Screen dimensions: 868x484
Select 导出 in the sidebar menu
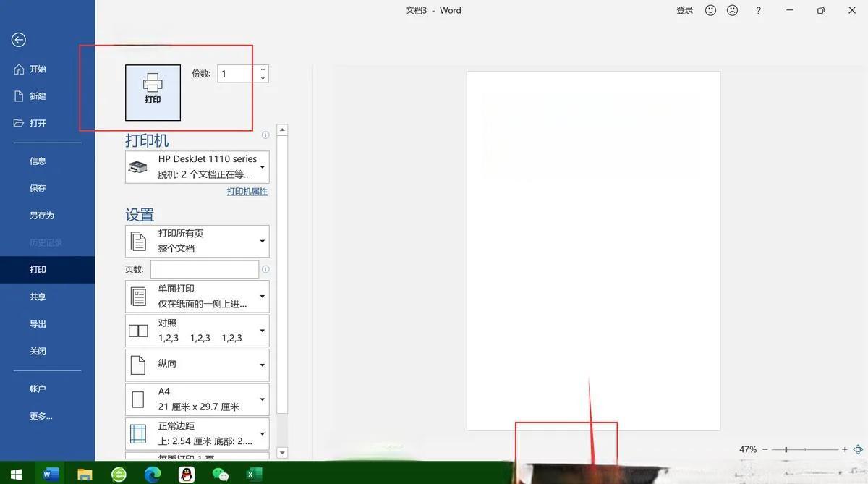[x=38, y=324]
